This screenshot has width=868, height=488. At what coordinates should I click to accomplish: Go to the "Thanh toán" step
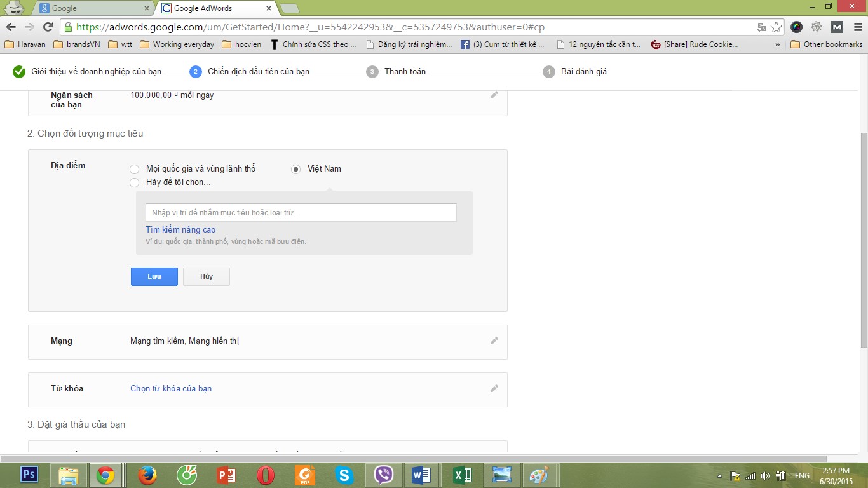pos(404,71)
